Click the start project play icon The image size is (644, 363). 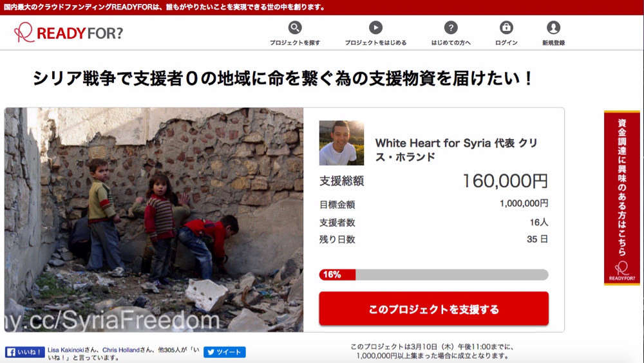[375, 28]
